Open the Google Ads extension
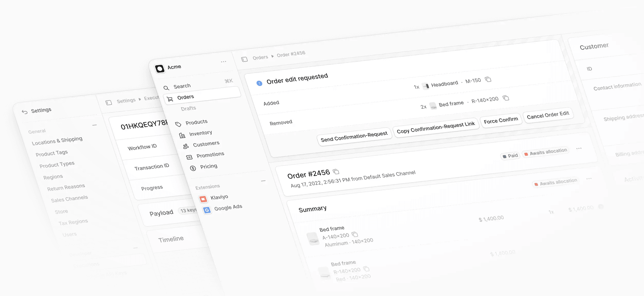The height and width of the screenshot is (296, 644). [x=228, y=207]
